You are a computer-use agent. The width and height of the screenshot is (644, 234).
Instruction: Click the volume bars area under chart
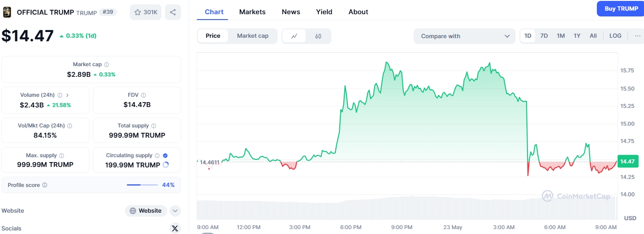click(407, 208)
